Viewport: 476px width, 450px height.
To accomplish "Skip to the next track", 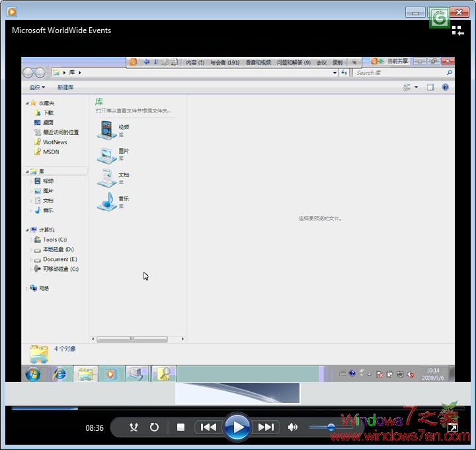I will click(x=266, y=427).
